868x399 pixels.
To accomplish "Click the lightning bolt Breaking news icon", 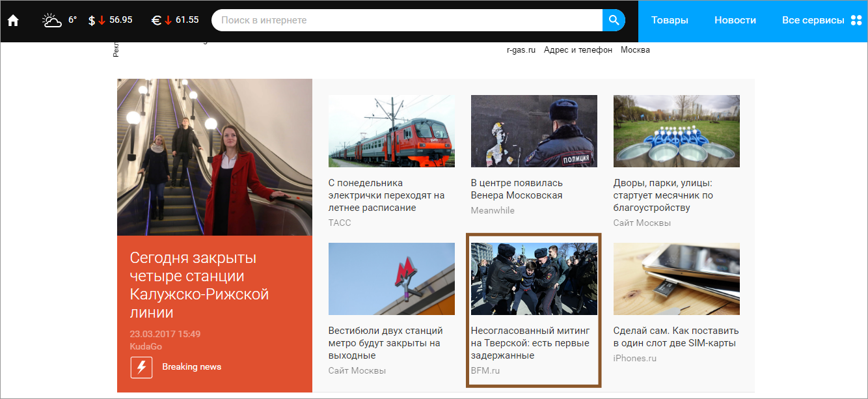I will click(x=141, y=367).
